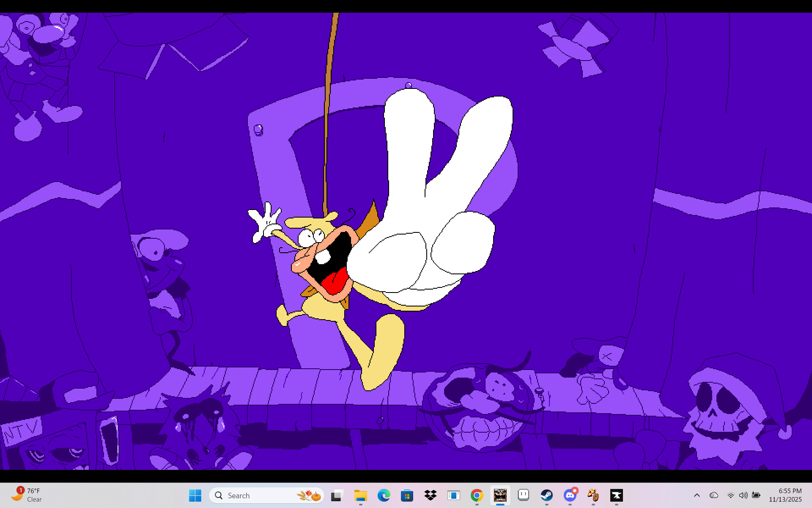Open the white square face app icon
812x508 pixels.
(x=523, y=495)
